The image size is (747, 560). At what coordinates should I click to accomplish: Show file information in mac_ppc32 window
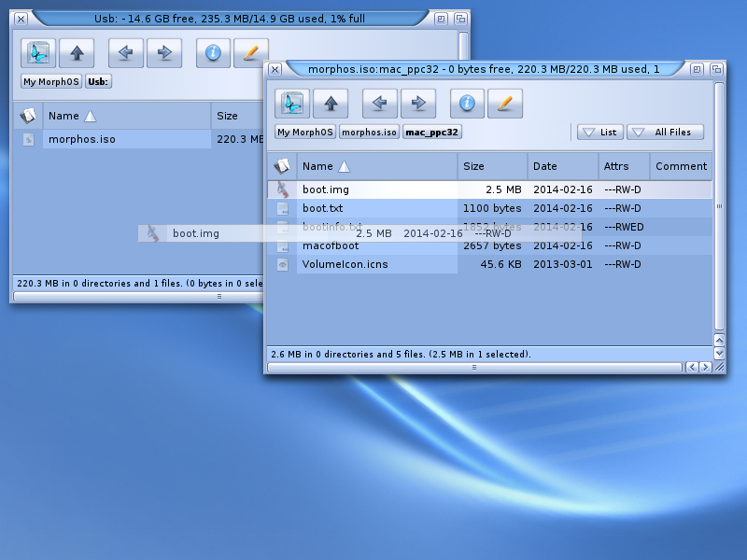click(467, 104)
